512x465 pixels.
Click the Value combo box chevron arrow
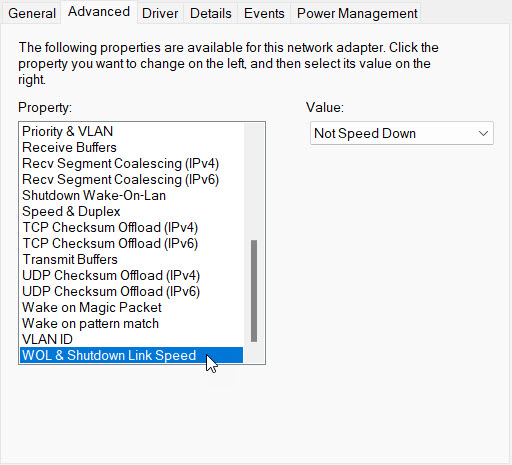pos(483,133)
